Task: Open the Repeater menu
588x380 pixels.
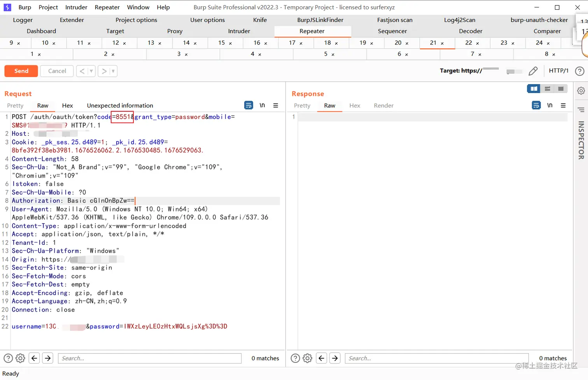Action: (107, 7)
